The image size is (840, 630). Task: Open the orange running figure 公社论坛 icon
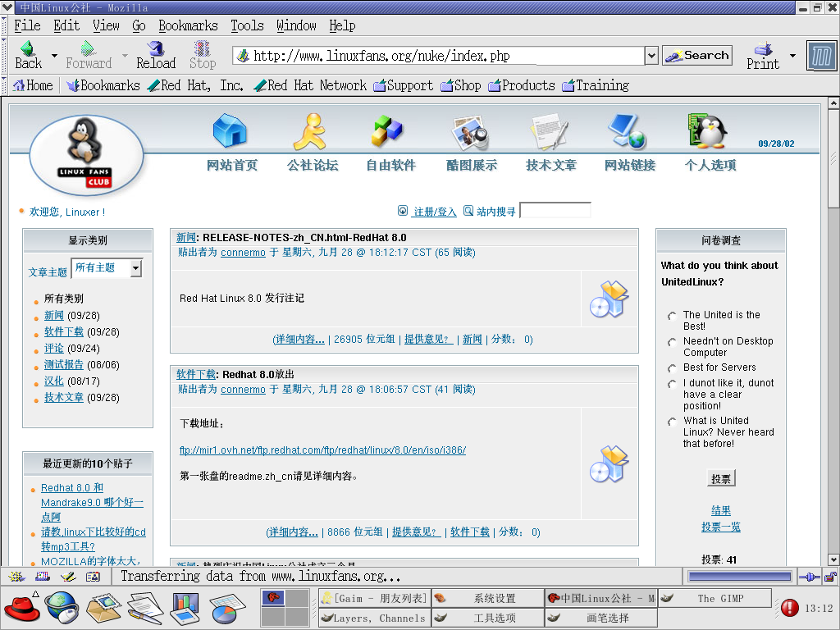(310, 131)
